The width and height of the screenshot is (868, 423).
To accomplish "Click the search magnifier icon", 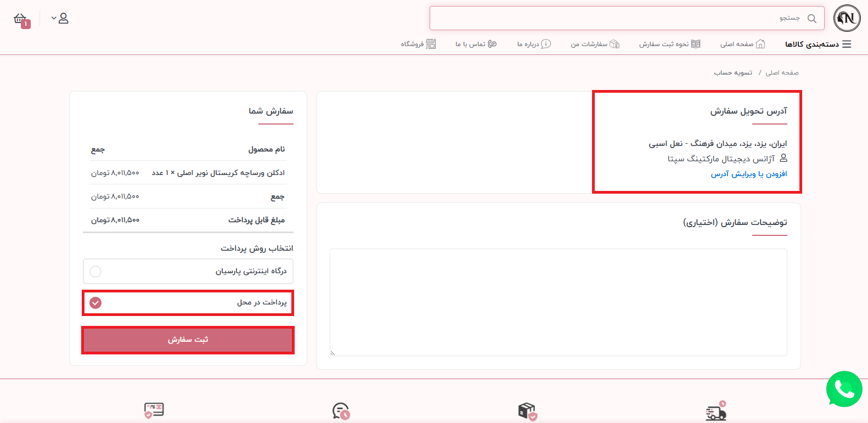I will click(x=812, y=19).
